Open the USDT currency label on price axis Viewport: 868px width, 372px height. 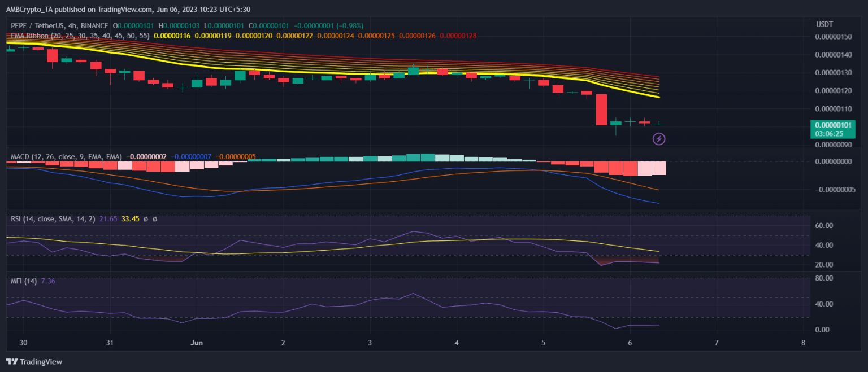coord(824,24)
